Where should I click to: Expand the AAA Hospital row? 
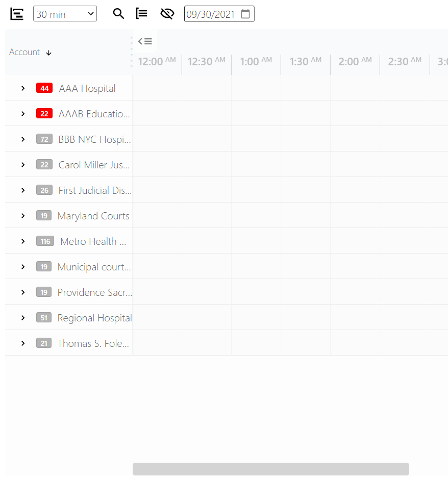pos(23,88)
